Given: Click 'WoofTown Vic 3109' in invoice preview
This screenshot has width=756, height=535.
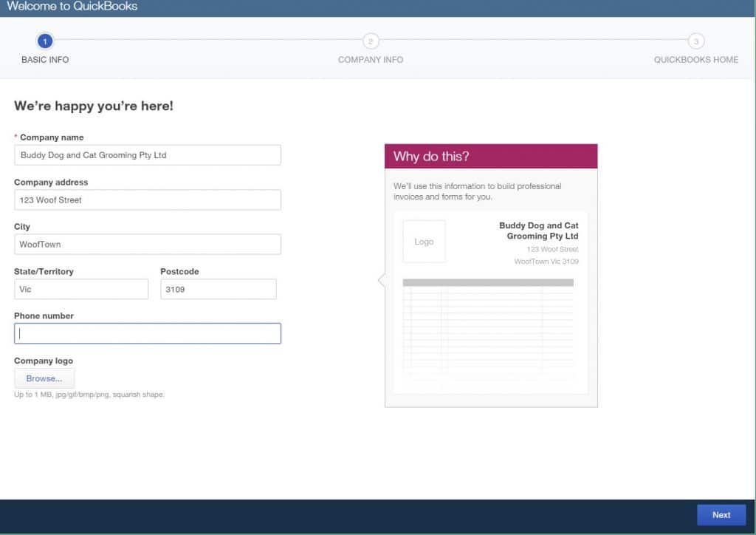Looking at the screenshot, I should 546,262.
